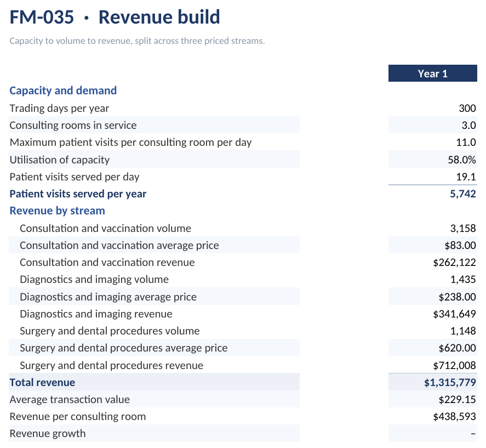Select the 'Year 1' column header
486x448 pixels.
pyautogui.click(x=432, y=73)
